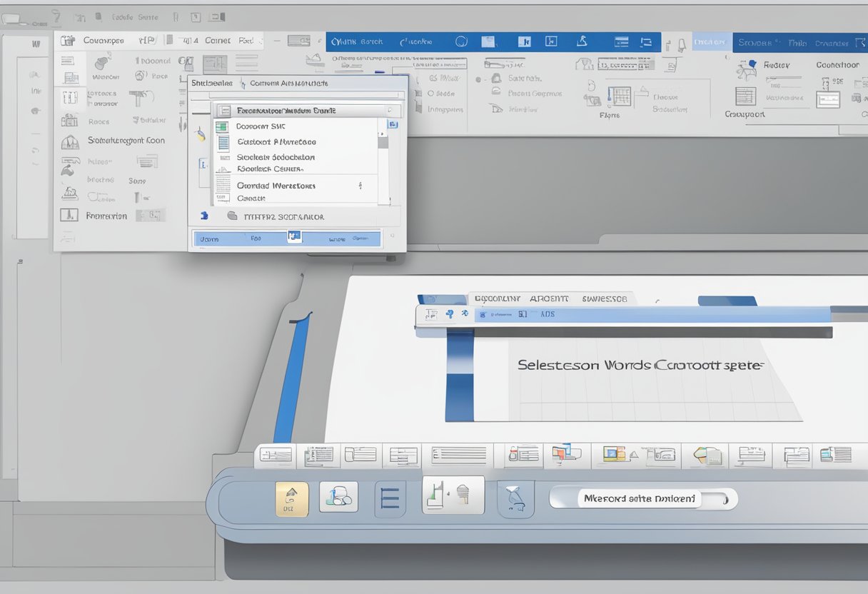Screen dimensions: 868x594
Task: Enable the Save Path checkbox in the ribbon group
Action: pyautogui.click(x=477, y=79)
